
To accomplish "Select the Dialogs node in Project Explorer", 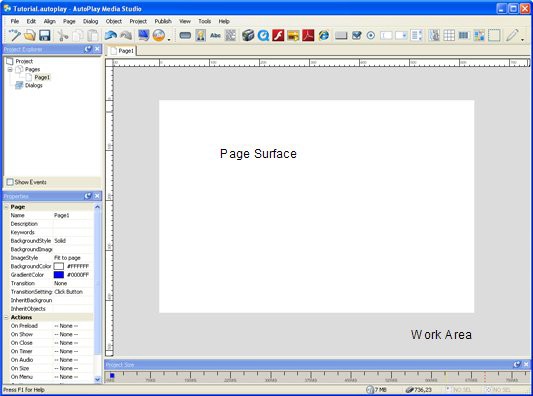I will [34, 85].
